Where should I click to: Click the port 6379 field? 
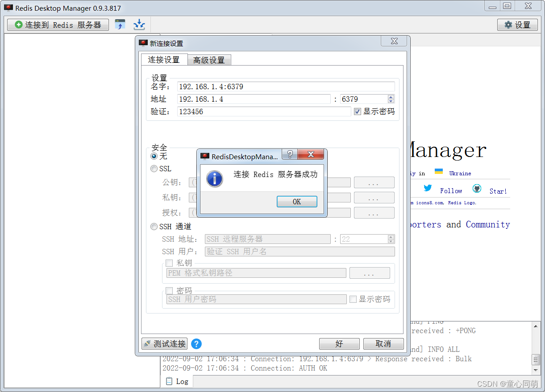coord(364,99)
